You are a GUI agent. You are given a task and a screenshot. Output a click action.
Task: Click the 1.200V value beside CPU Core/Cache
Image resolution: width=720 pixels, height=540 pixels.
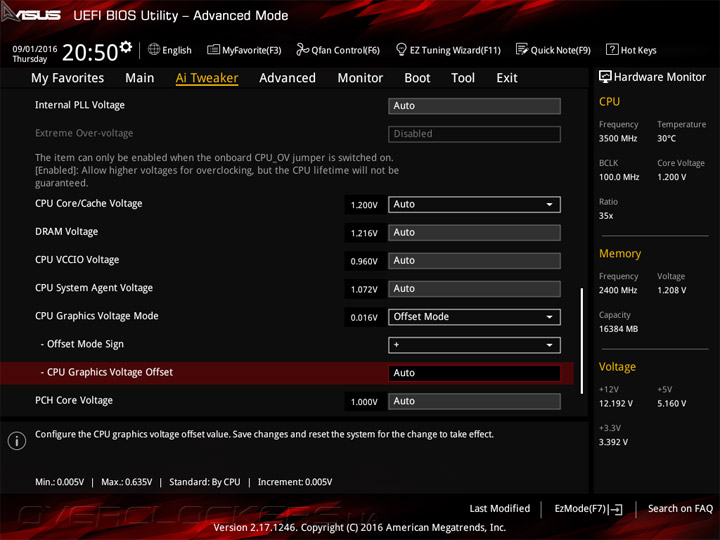coord(364,205)
